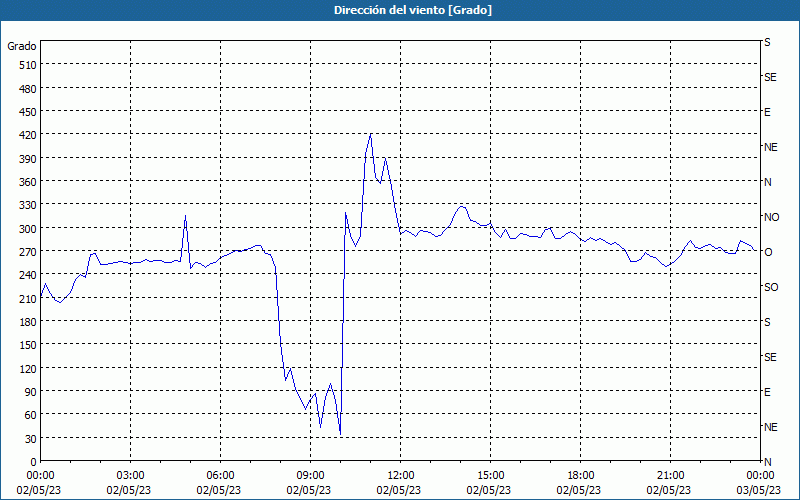Click the 270 degree axis label
Screen dimensions: 800x500
pyautogui.click(x=28, y=252)
